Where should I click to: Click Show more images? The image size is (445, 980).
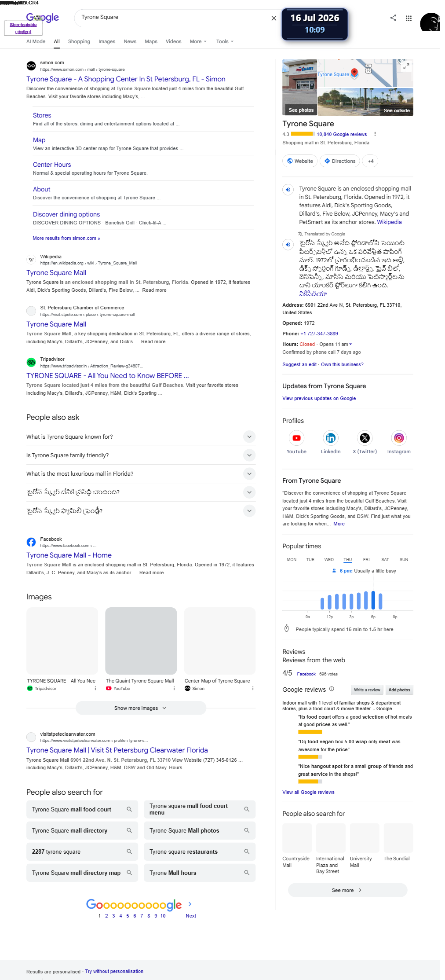141,708
